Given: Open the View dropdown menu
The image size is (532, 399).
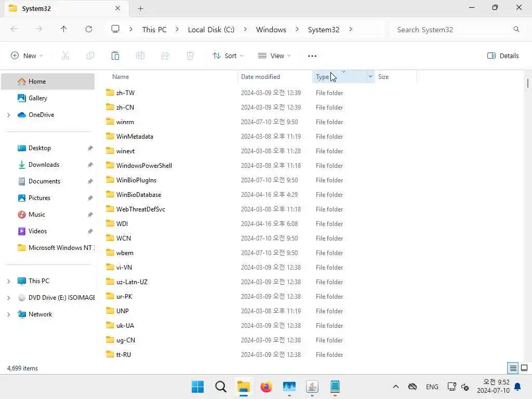Looking at the screenshot, I should pos(274,56).
